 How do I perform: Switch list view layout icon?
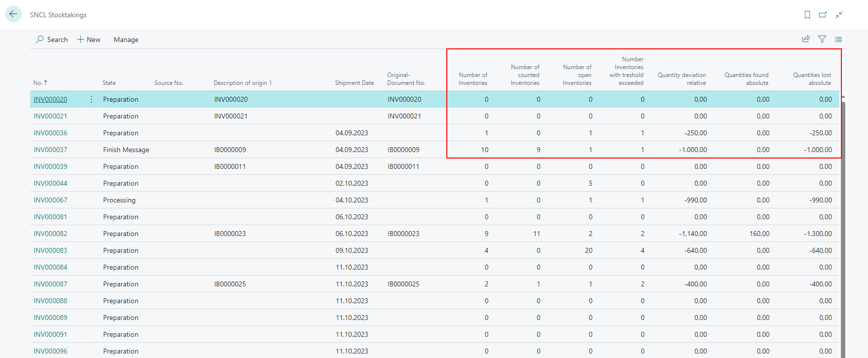(x=838, y=39)
